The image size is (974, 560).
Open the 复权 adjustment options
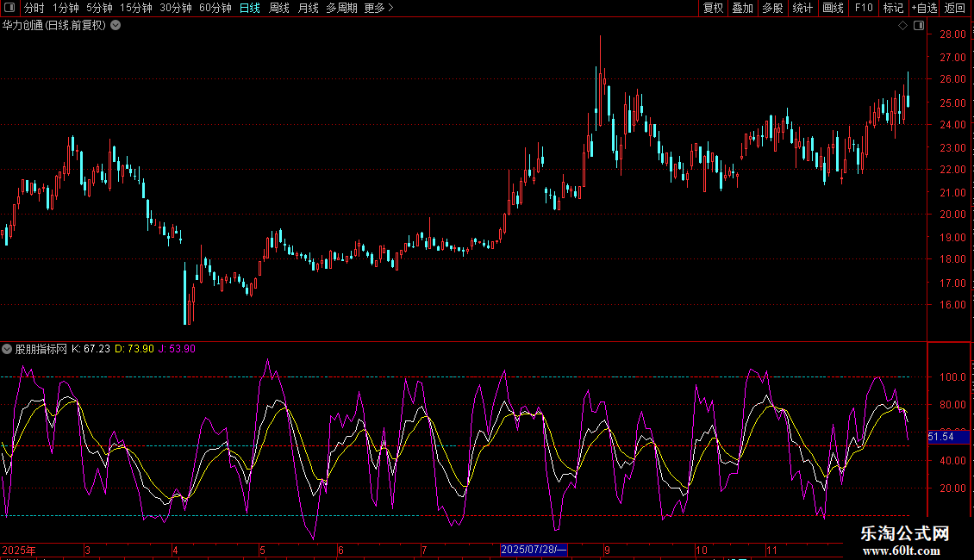713,8
